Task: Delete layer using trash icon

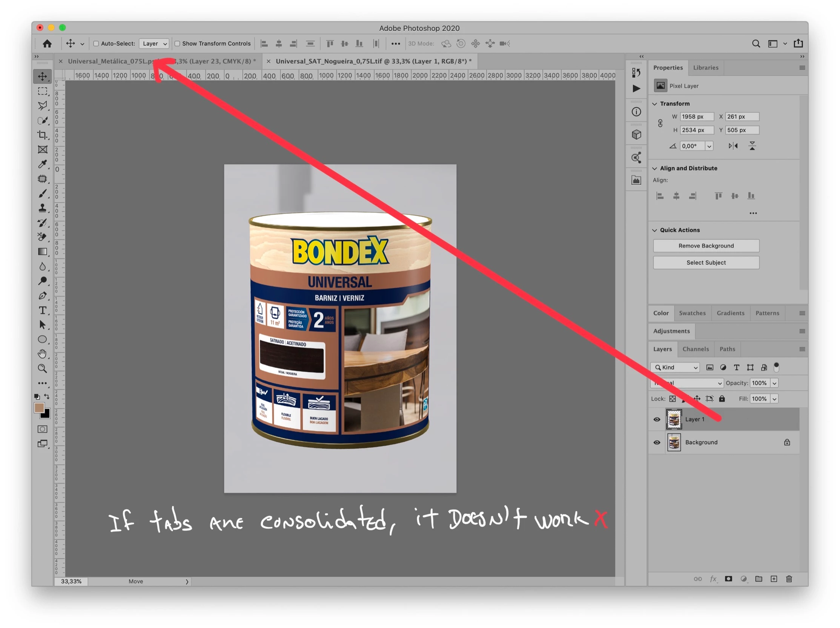Action: (x=789, y=579)
